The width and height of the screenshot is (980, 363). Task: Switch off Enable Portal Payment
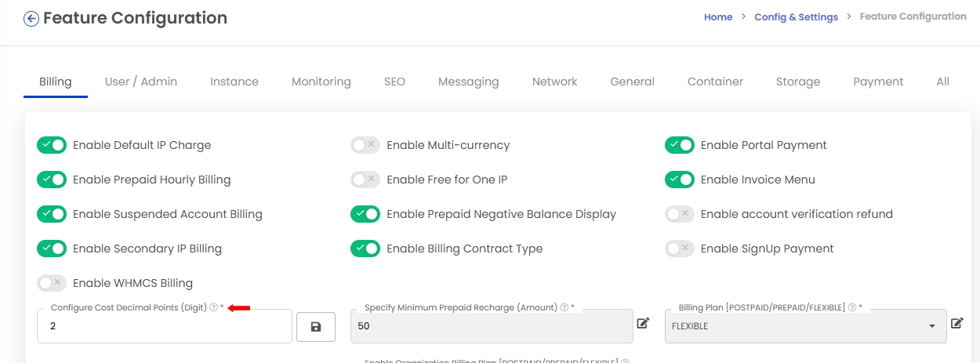[x=680, y=145]
